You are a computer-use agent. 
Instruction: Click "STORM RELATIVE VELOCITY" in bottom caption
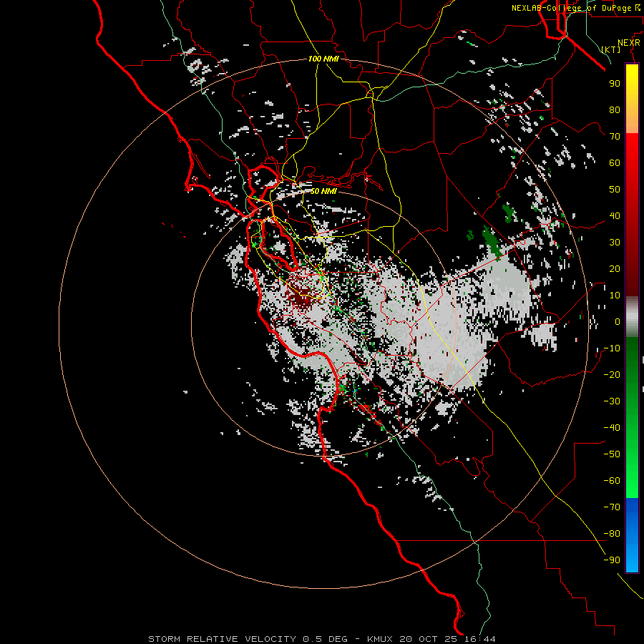(222, 639)
